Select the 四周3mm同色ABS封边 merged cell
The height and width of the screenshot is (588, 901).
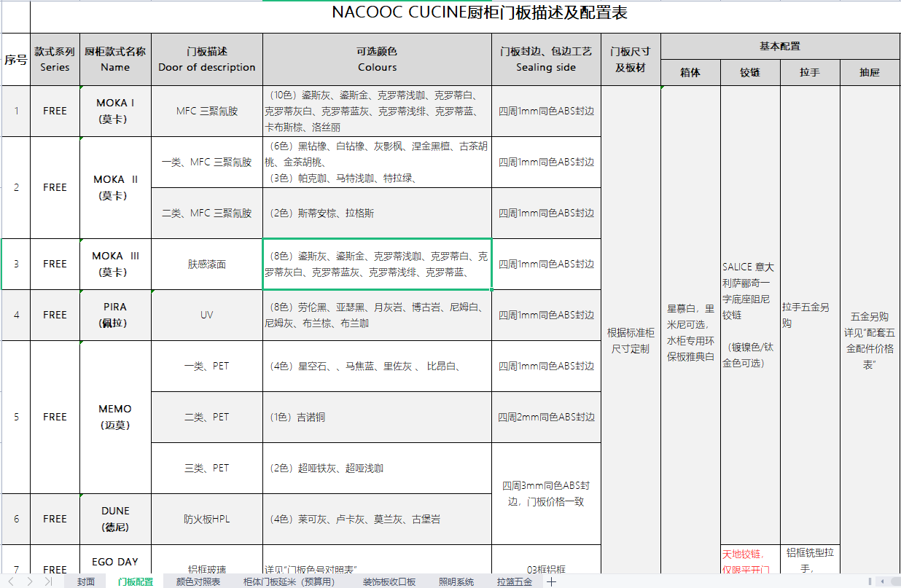[546, 493]
